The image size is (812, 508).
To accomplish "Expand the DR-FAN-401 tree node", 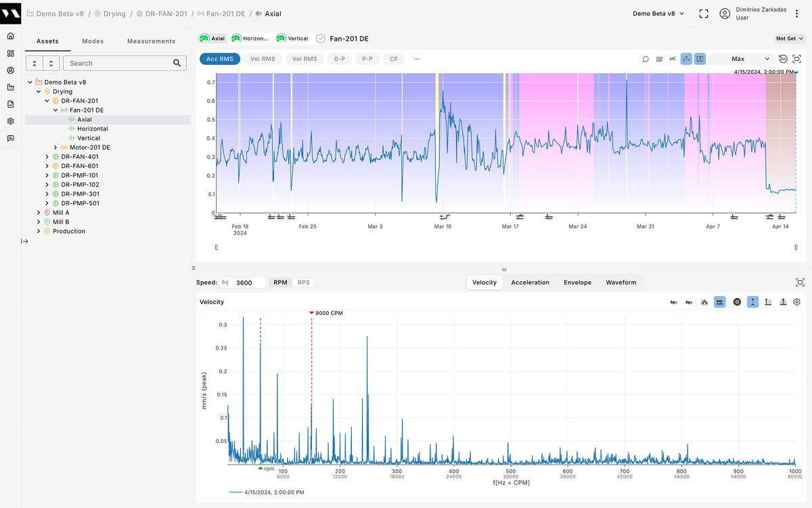I will point(47,156).
